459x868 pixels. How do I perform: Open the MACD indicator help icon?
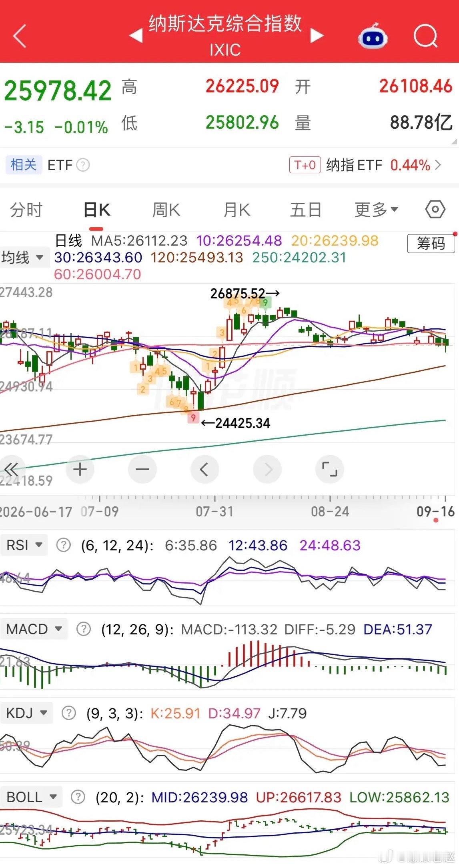pos(83,629)
